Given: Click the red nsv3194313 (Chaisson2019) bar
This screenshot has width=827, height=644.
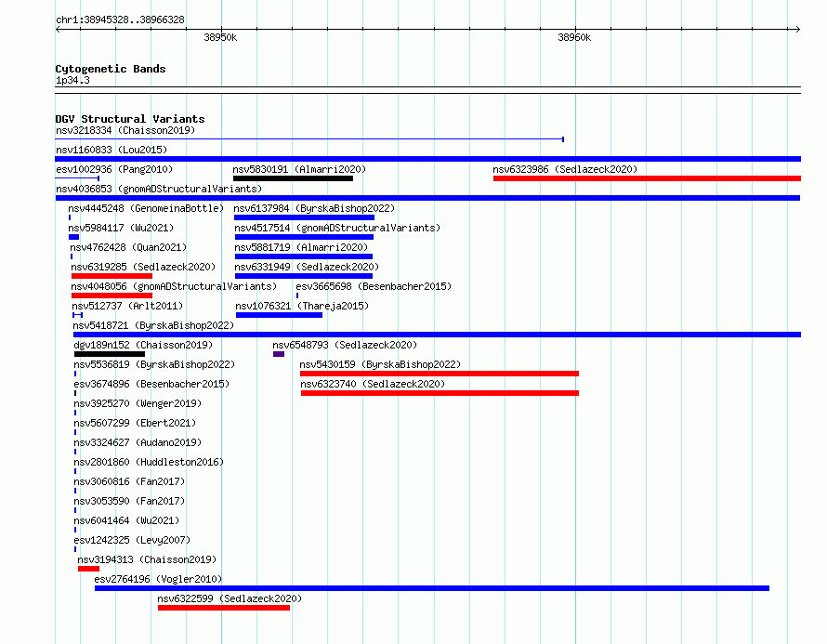Looking at the screenshot, I should 88,569.
